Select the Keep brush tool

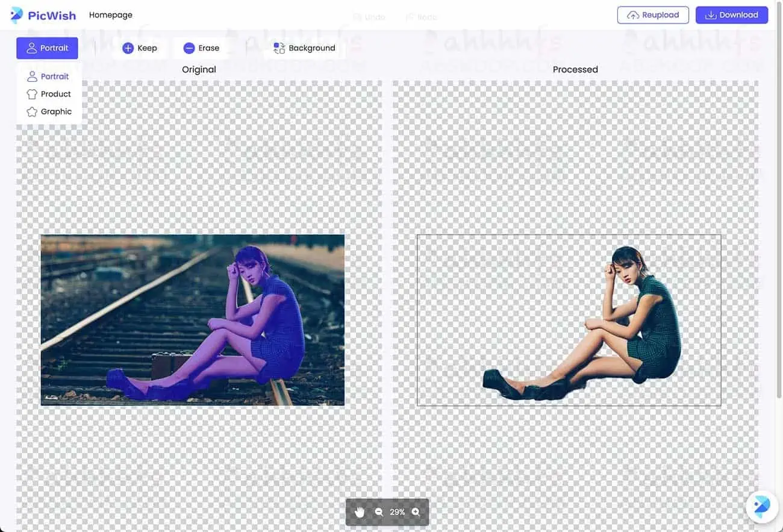click(140, 48)
